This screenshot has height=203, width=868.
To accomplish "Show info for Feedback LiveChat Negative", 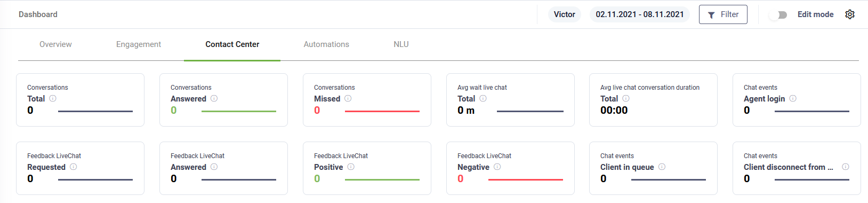I will tap(497, 167).
